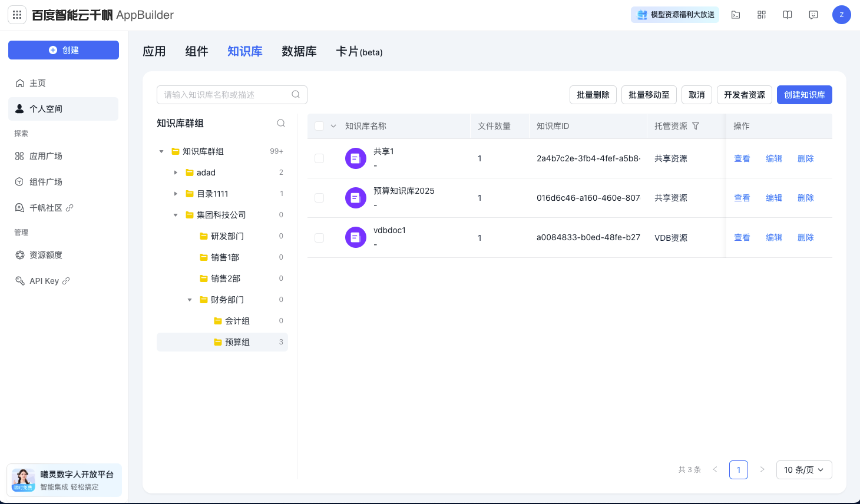
Task: Click the folder icon of 会计组
Action: (218, 321)
